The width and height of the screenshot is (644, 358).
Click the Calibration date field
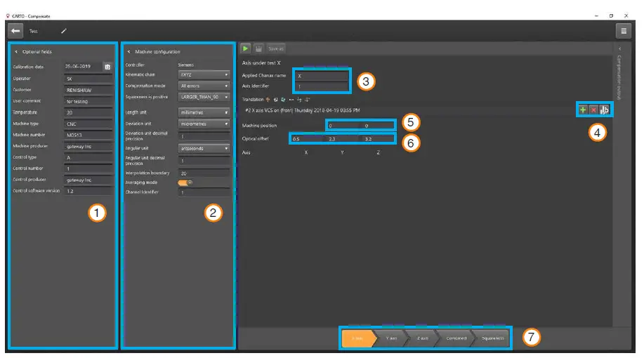click(83, 67)
